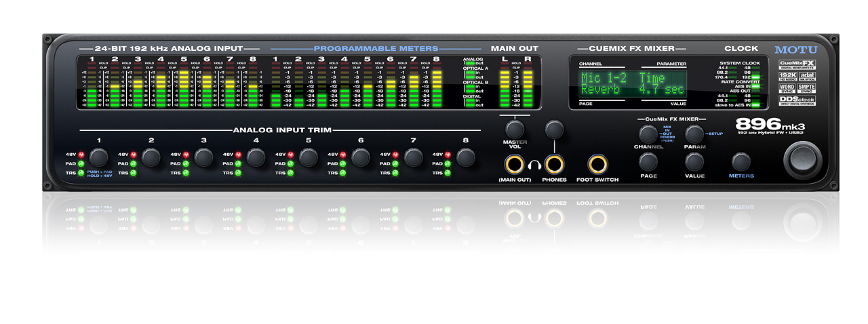Image resolution: width=868 pixels, height=324 pixels.
Task: Click the analog input trim knob 8
Action: coord(465,158)
